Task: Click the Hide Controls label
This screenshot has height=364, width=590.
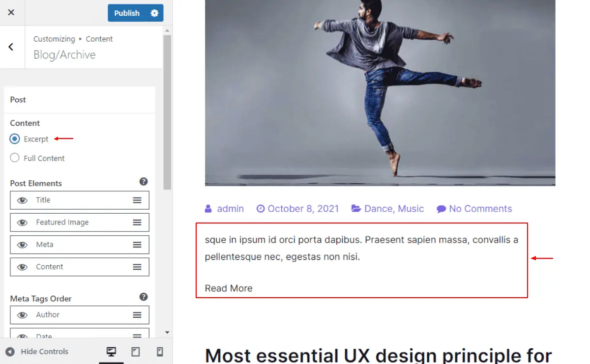Action: click(x=45, y=352)
